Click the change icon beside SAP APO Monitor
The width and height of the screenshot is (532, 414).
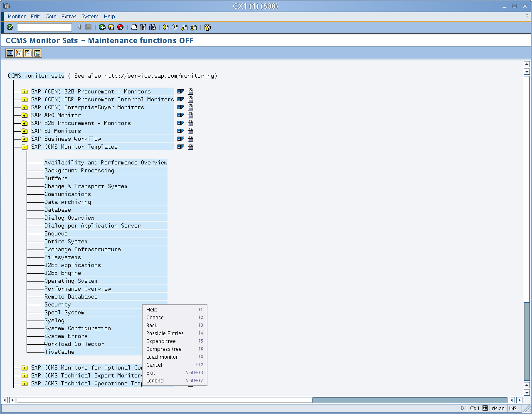[180, 115]
